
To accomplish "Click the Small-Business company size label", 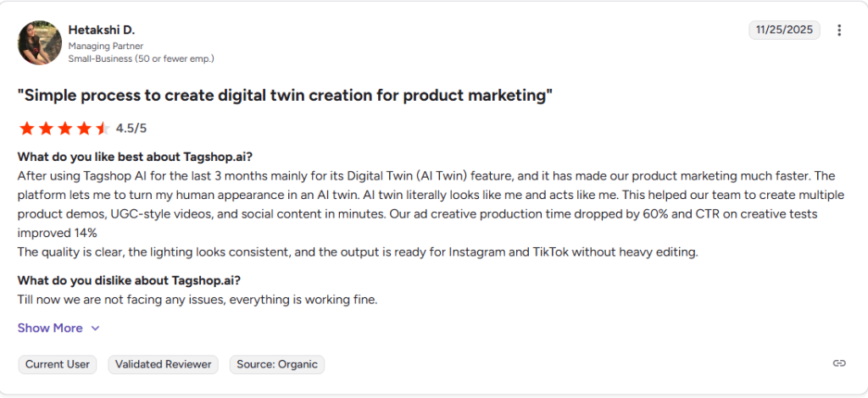I will pos(141,58).
